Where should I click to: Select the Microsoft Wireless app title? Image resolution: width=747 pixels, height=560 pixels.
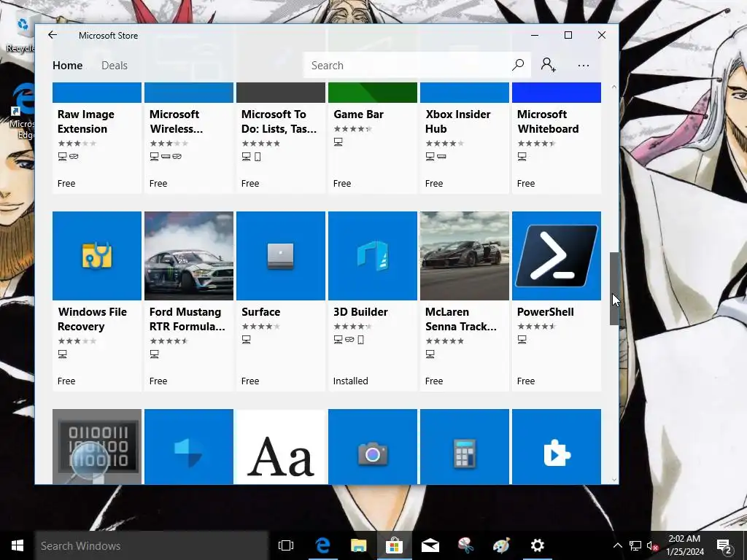pos(175,122)
